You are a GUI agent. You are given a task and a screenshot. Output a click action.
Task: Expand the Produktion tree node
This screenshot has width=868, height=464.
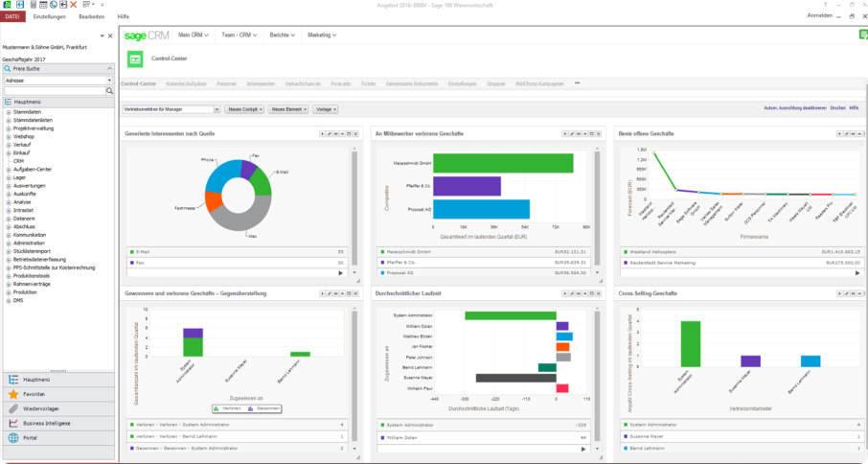[x=9, y=292]
